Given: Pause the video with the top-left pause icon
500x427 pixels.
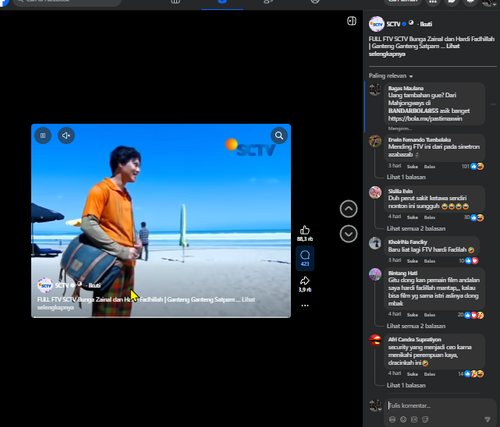Looking at the screenshot, I should pyautogui.click(x=43, y=135).
